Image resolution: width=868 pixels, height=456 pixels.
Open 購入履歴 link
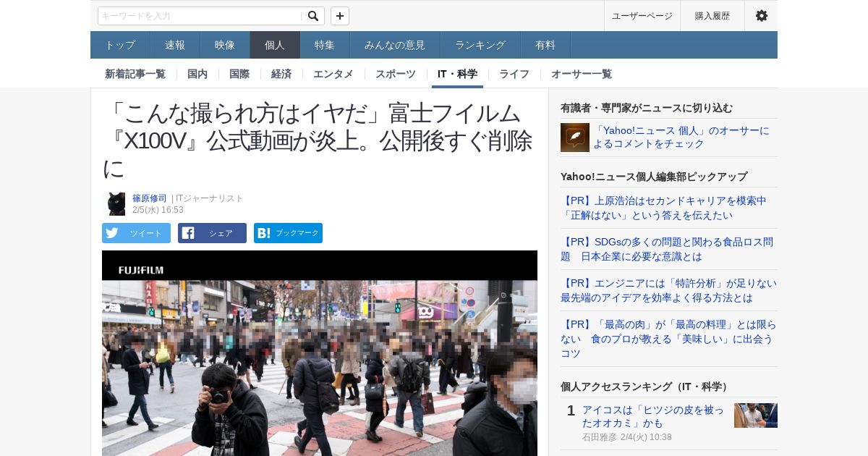click(712, 16)
